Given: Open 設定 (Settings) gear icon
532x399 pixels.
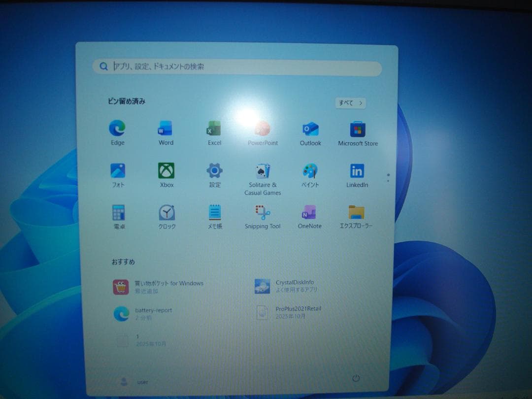Looking at the screenshot, I should [x=214, y=175].
